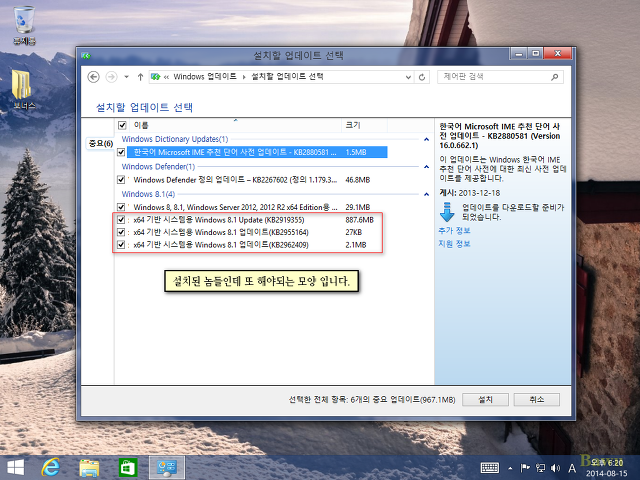Click the Control Panel taskbar button
Image resolution: width=640 pixels, height=480 pixels.
[167, 467]
